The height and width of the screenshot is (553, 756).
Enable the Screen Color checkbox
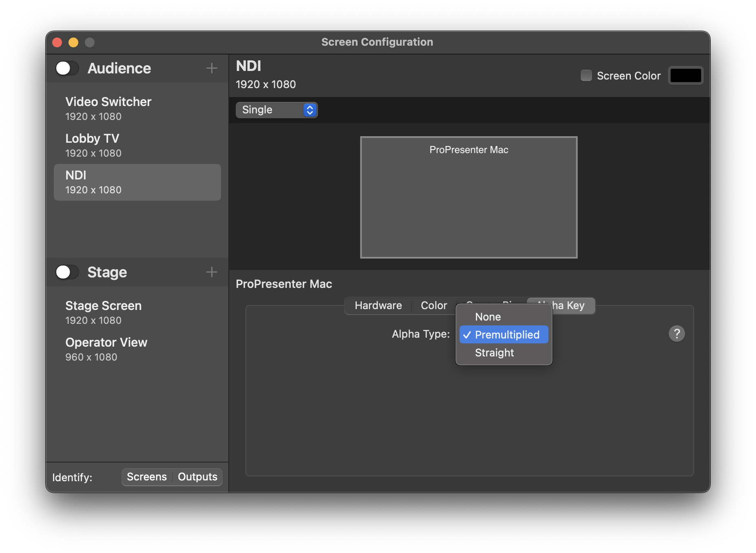[586, 75]
